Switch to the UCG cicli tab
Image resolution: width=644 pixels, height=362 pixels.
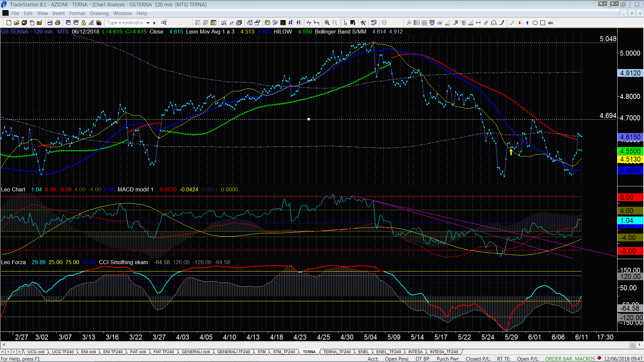click(36, 352)
